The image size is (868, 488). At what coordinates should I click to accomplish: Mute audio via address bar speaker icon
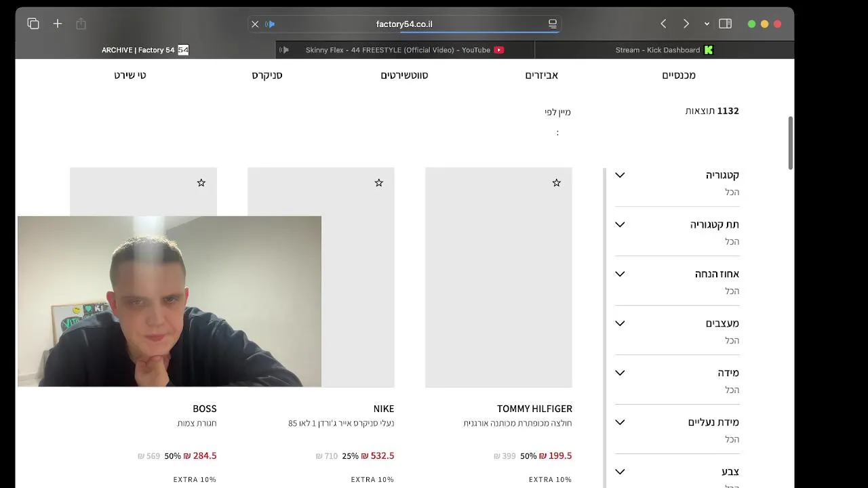(270, 24)
